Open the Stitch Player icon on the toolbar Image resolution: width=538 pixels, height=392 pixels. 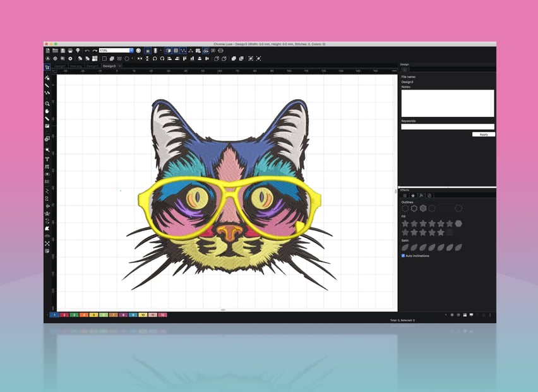pos(205,50)
